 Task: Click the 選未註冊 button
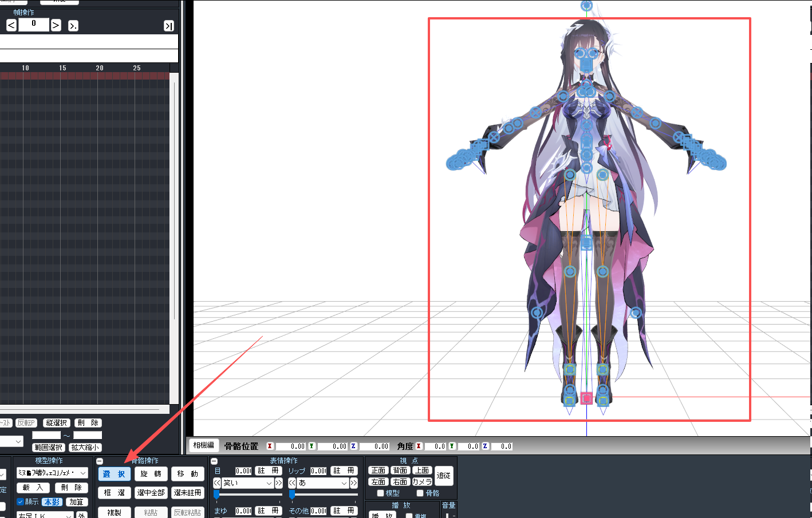pyautogui.click(x=188, y=492)
